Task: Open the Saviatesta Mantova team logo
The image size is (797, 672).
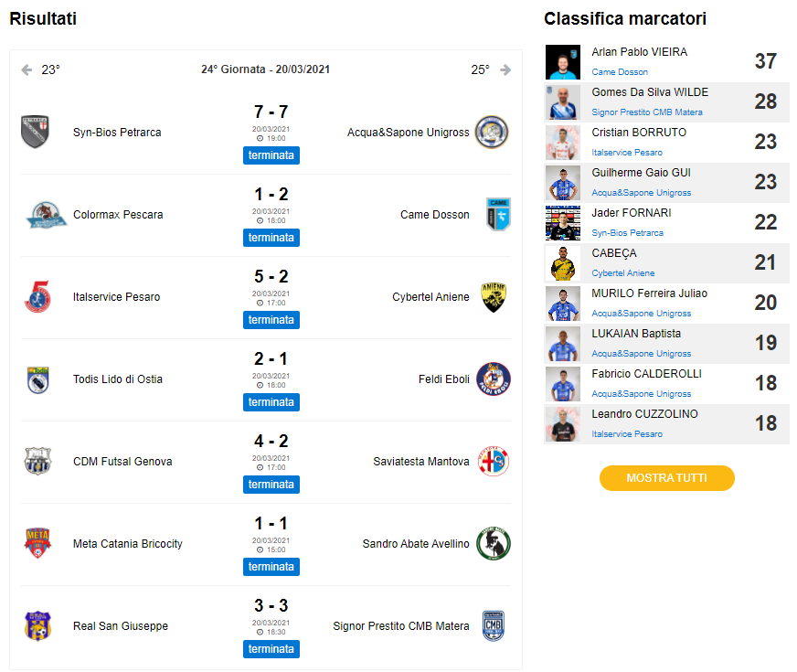Action: tap(494, 461)
